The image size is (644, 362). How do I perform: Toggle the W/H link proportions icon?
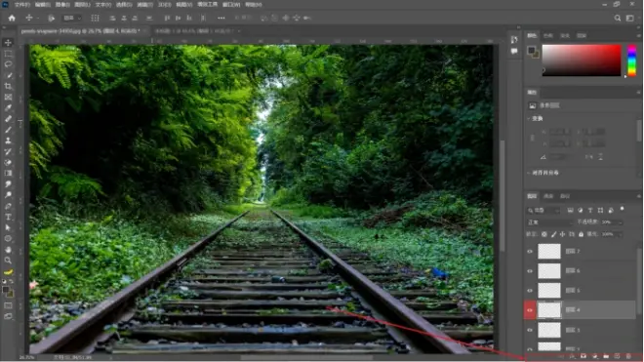533,138
